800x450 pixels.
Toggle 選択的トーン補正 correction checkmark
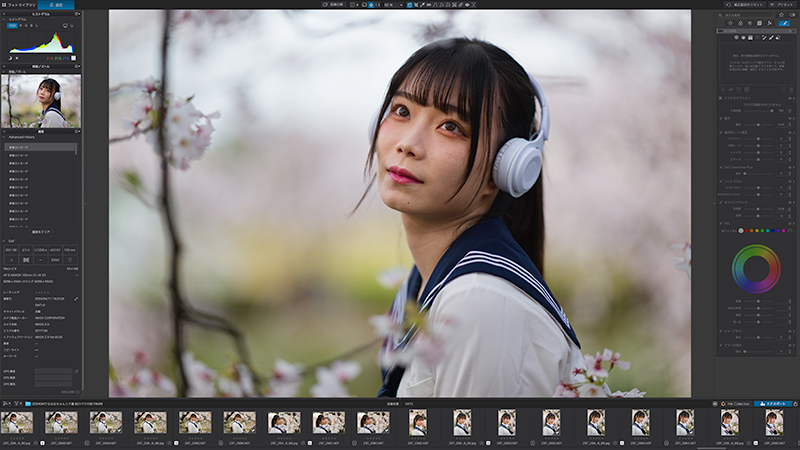[x=721, y=132]
